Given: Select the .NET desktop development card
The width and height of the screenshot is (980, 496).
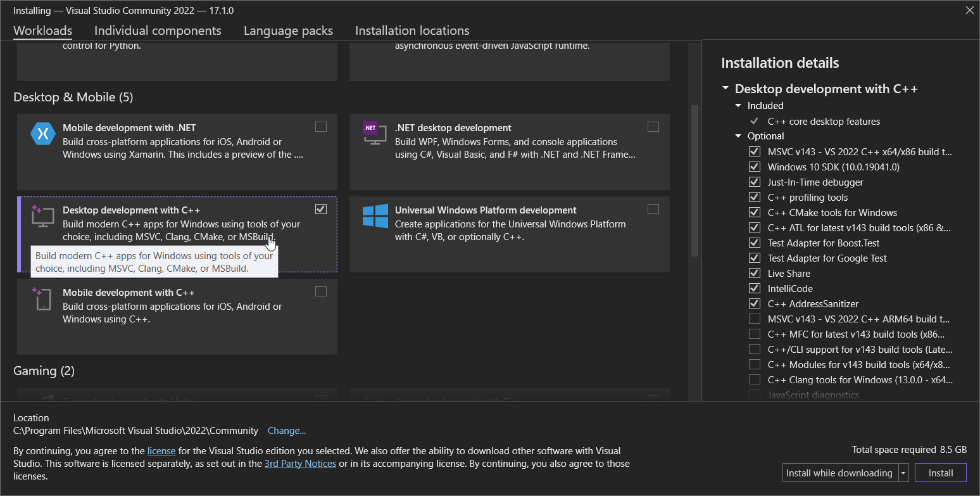Looking at the screenshot, I should click(510, 152).
